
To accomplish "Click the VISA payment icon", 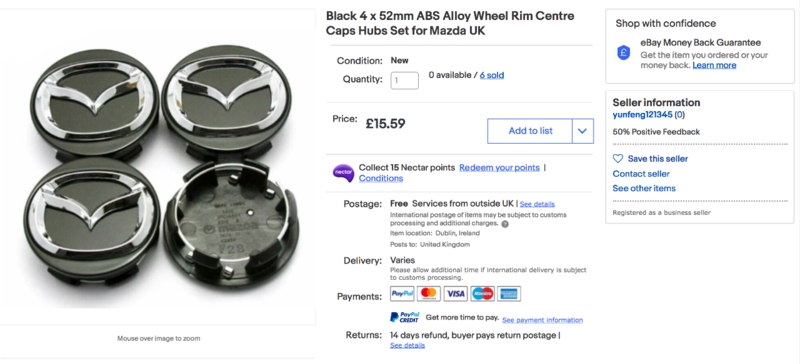I will (x=456, y=294).
